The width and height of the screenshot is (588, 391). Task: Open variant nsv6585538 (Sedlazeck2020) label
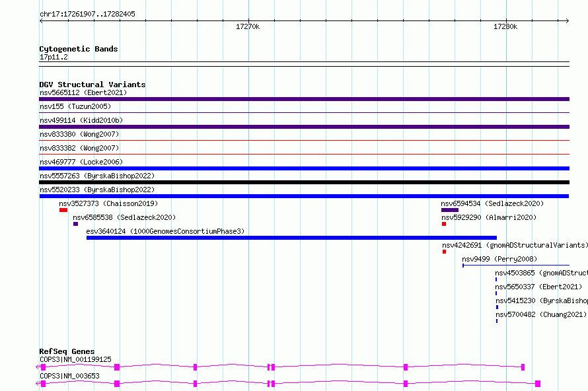[124, 217]
